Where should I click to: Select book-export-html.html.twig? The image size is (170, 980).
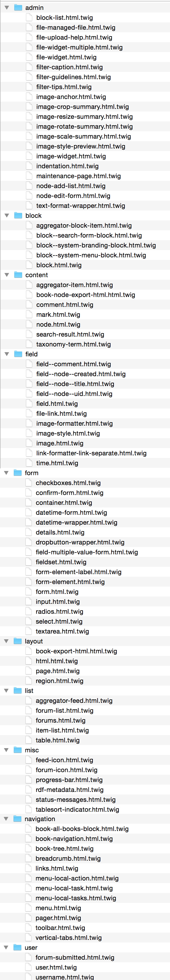coord(77,651)
